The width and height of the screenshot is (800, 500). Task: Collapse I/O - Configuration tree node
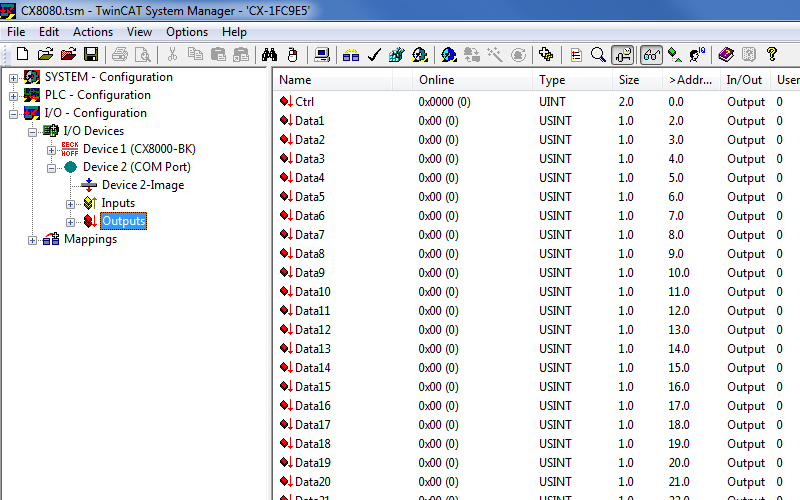point(13,114)
